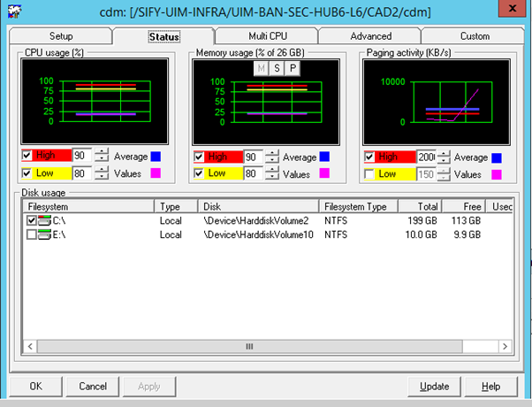Enable Paging activity Low threshold checkbox
Image resolution: width=532 pixels, height=407 pixels.
tap(369, 174)
